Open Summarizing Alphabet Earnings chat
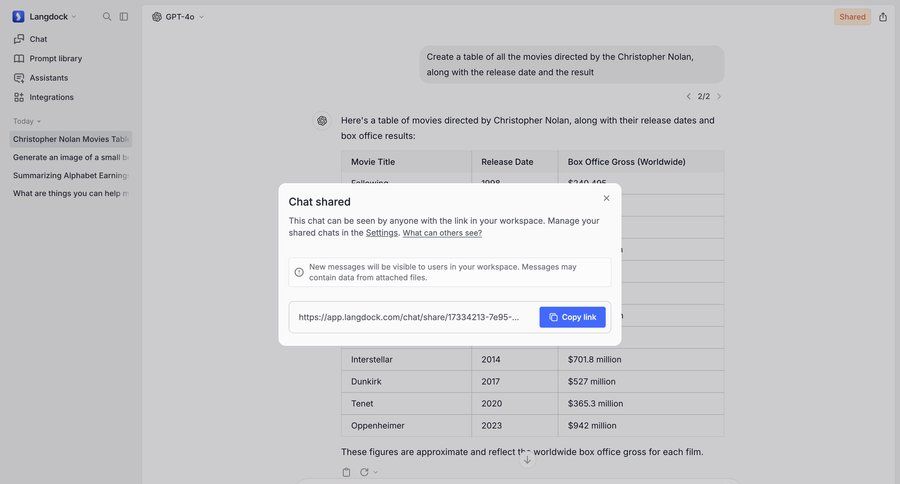Image resolution: width=900 pixels, height=484 pixels. coord(71,175)
